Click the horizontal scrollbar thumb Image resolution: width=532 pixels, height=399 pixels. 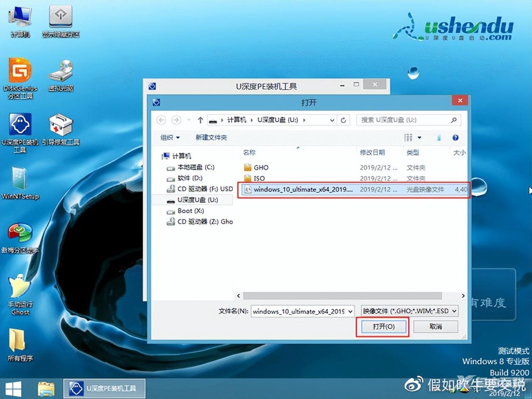point(342,296)
